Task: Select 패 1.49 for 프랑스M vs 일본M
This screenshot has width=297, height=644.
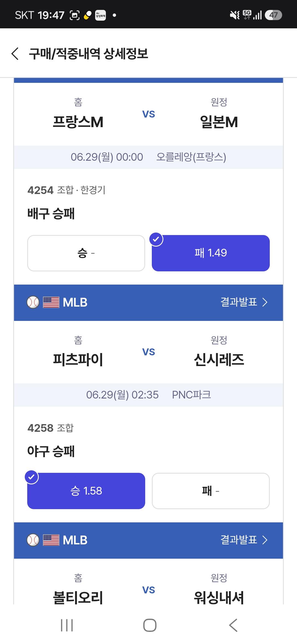Action: tap(211, 253)
